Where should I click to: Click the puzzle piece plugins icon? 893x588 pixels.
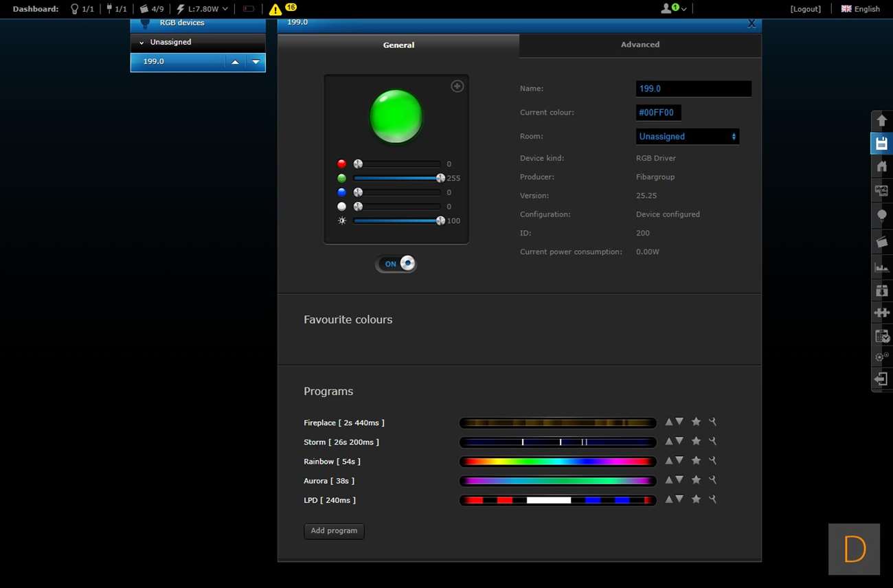[x=881, y=313]
